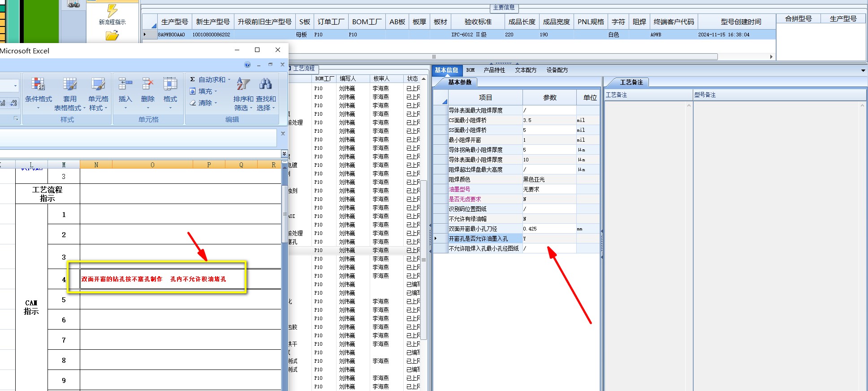Click the 0.425 value of 双面开窗最小孔刀径
The height and width of the screenshot is (391, 868).
[549, 229]
